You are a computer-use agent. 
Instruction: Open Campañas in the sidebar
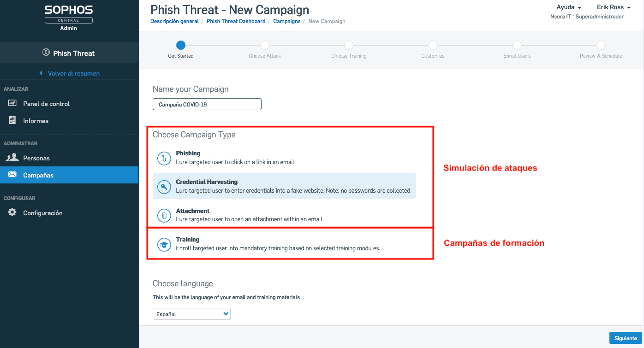click(38, 175)
